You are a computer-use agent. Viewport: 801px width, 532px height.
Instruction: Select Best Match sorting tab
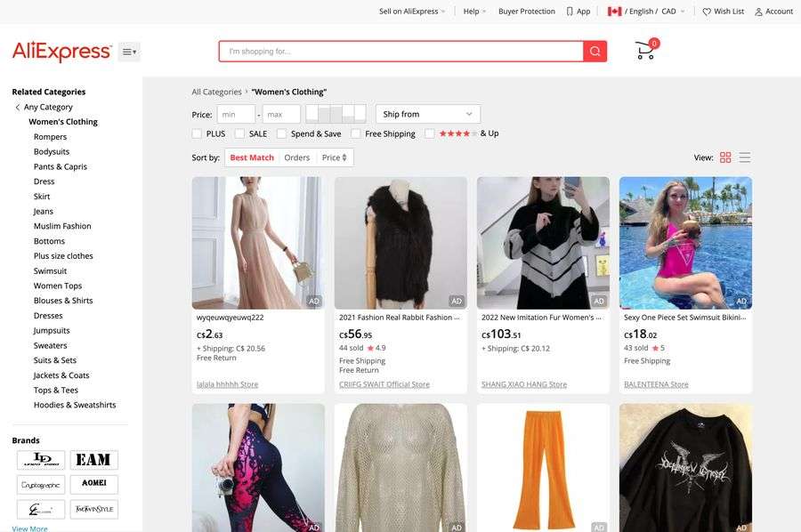pyautogui.click(x=252, y=157)
